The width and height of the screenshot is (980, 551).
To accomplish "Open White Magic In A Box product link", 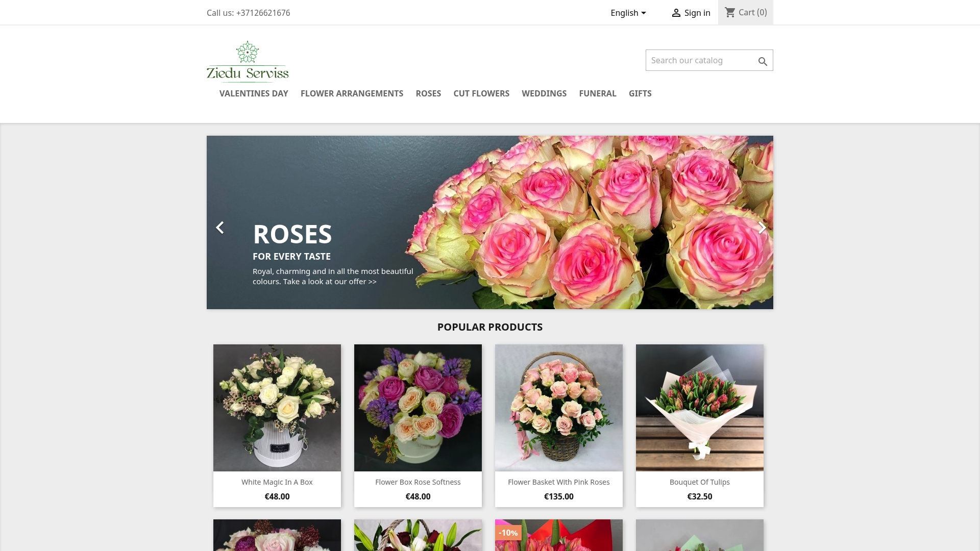I will (x=277, y=482).
